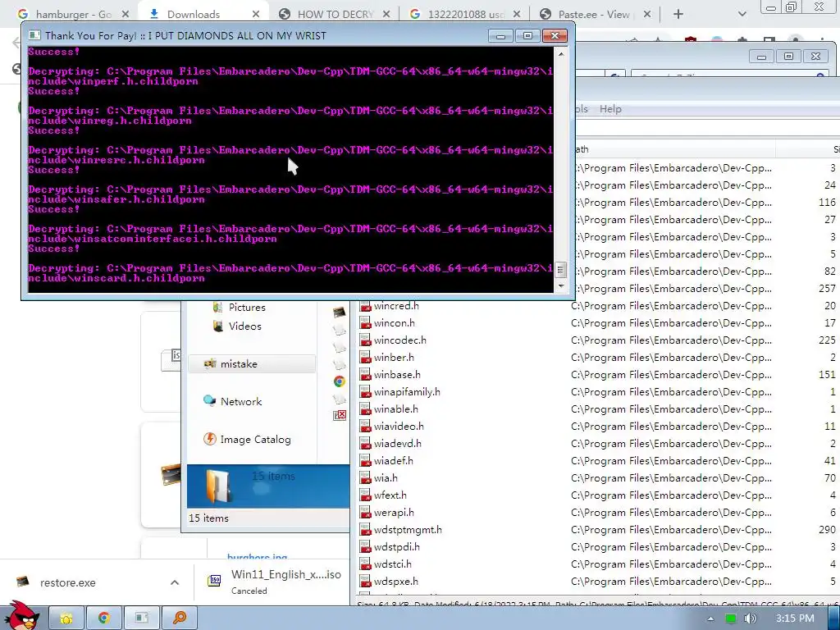Image resolution: width=840 pixels, height=630 pixels.
Task: Select the mistake item in Explorer sidebar
Action: [x=251, y=363]
